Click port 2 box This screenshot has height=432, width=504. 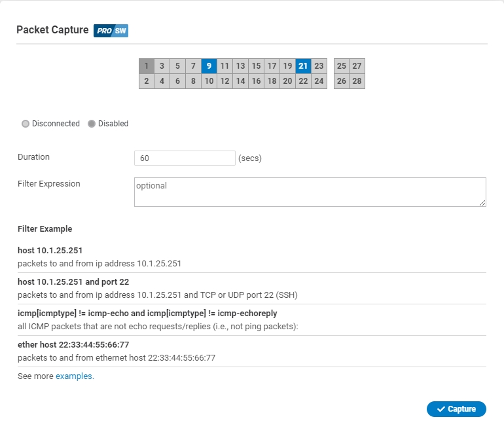[x=146, y=81]
